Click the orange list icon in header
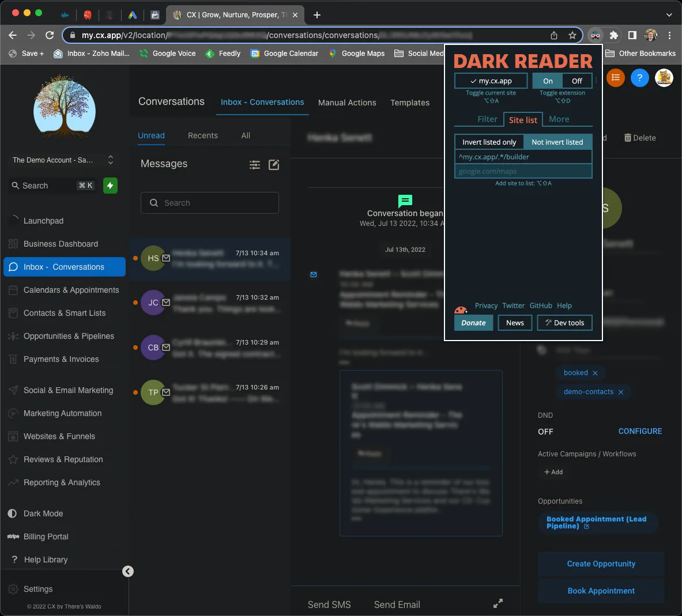 coord(615,78)
